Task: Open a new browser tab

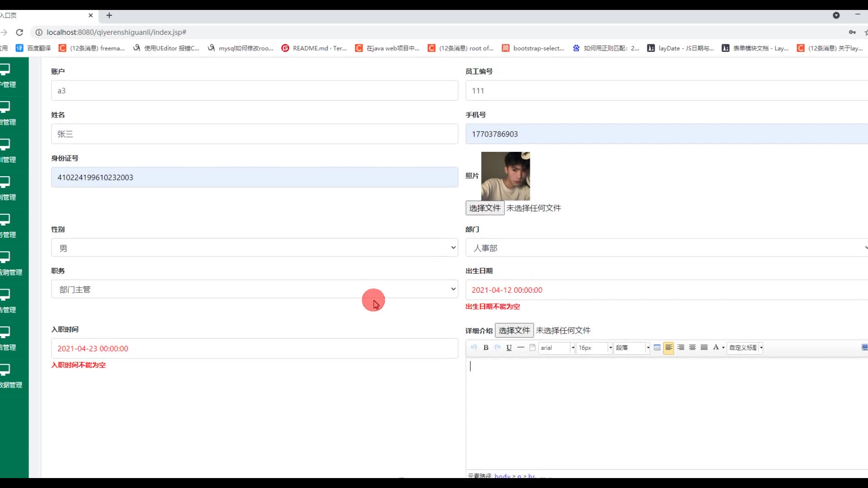Action: tap(109, 15)
